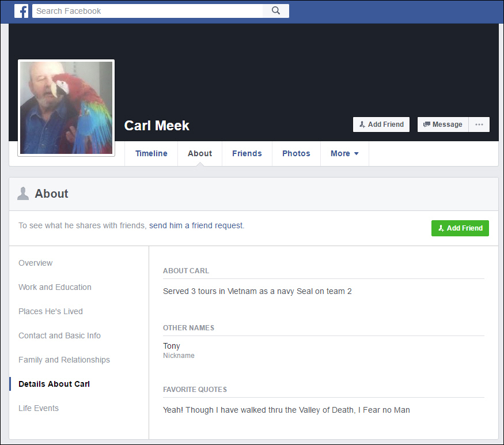Type in the Search Facebook field
The width and height of the screenshot is (504, 445).
(147, 11)
